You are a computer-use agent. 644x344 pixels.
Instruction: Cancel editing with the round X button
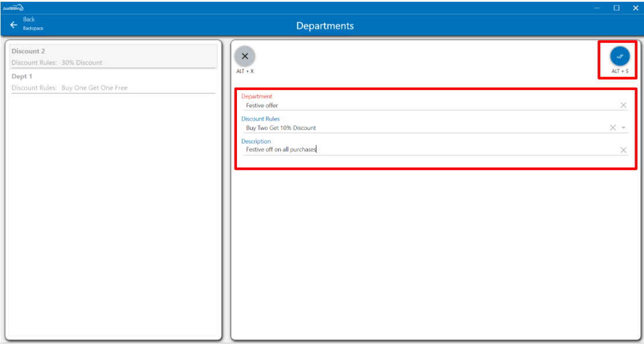point(244,56)
